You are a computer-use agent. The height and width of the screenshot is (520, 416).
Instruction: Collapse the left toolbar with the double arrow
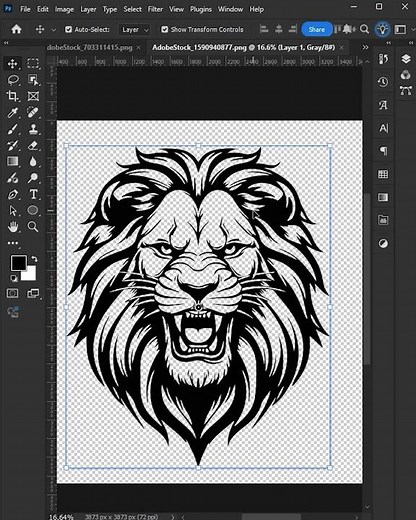coord(6,43)
